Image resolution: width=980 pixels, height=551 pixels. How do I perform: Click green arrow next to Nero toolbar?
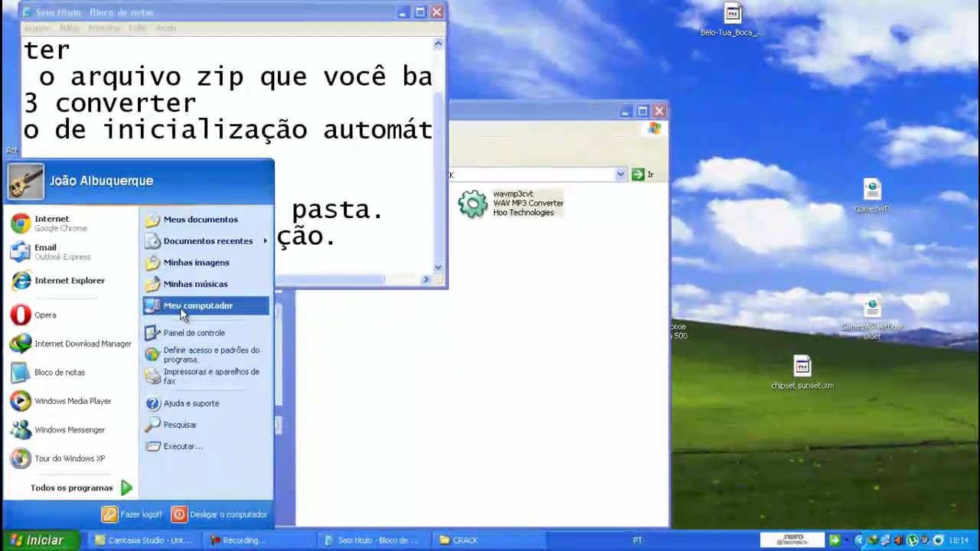[x=835, y=540]
